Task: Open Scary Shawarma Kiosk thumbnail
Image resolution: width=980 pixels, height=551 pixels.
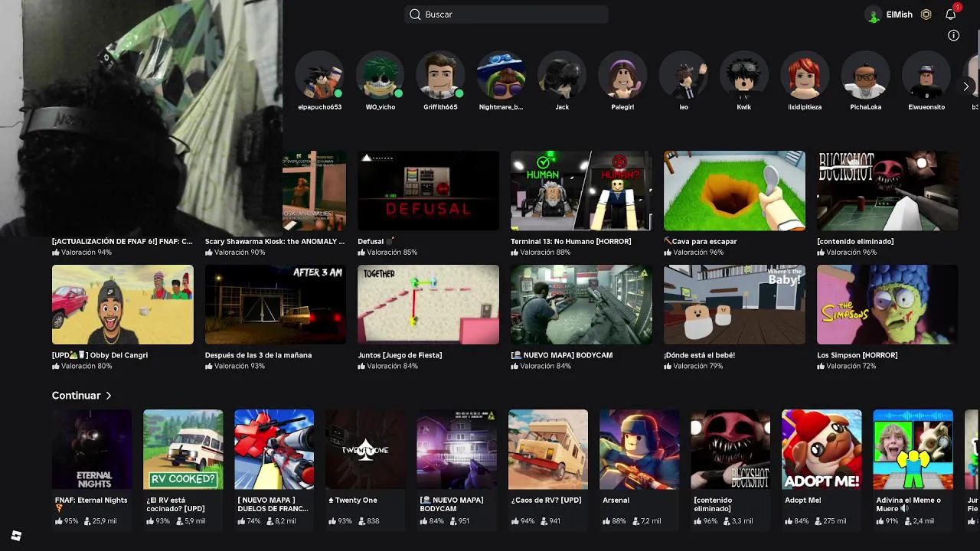Action: tap(314, 191)
